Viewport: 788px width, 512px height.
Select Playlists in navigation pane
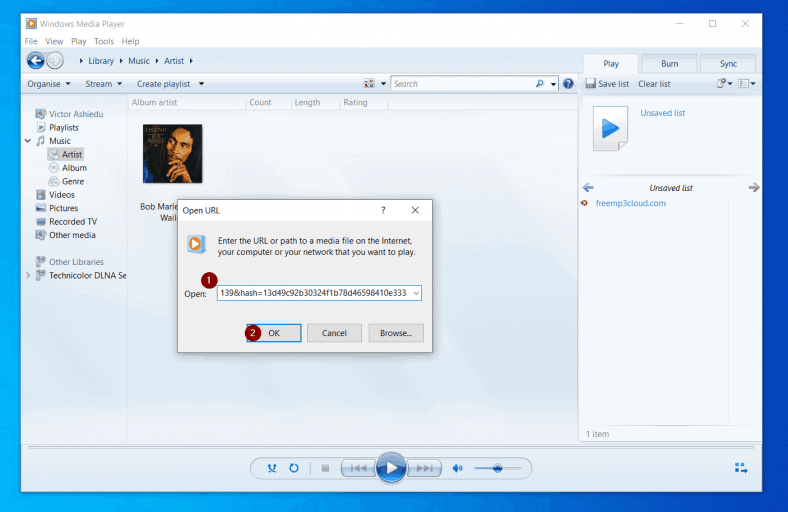(x=58, y=128)
